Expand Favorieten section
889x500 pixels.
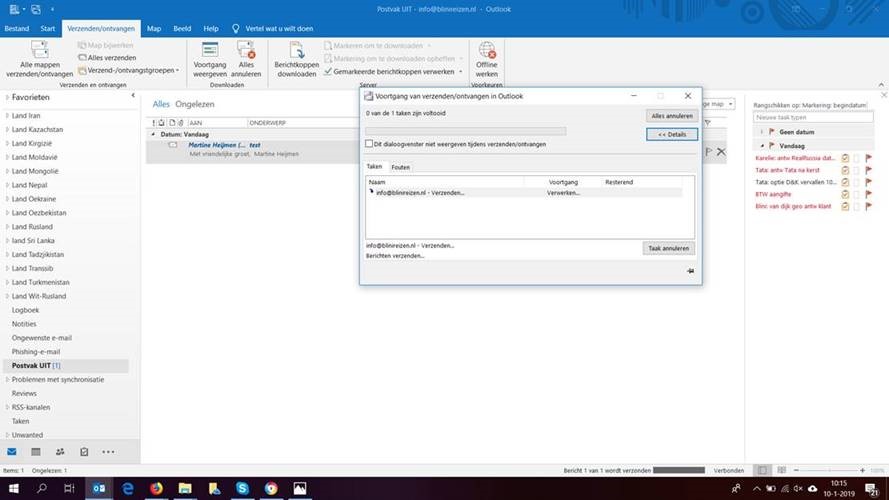pyautogui.click(x=7, y=98)
